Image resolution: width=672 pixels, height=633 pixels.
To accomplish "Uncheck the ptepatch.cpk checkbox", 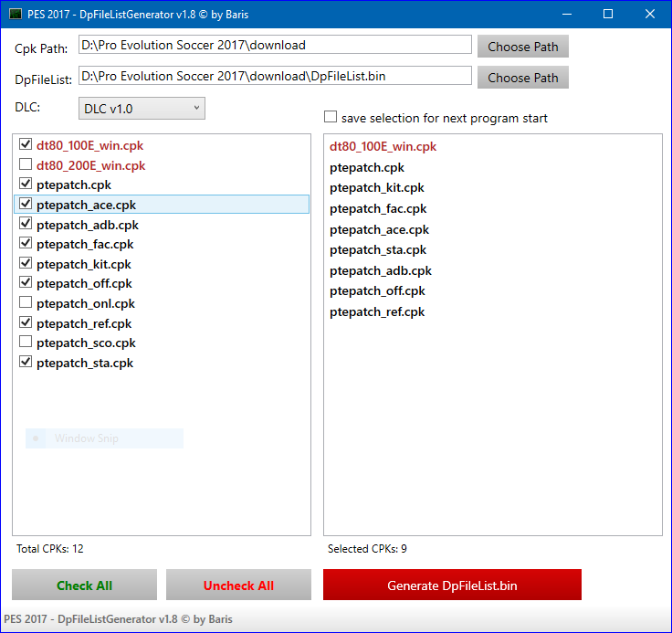I will (x=26, y=184).
